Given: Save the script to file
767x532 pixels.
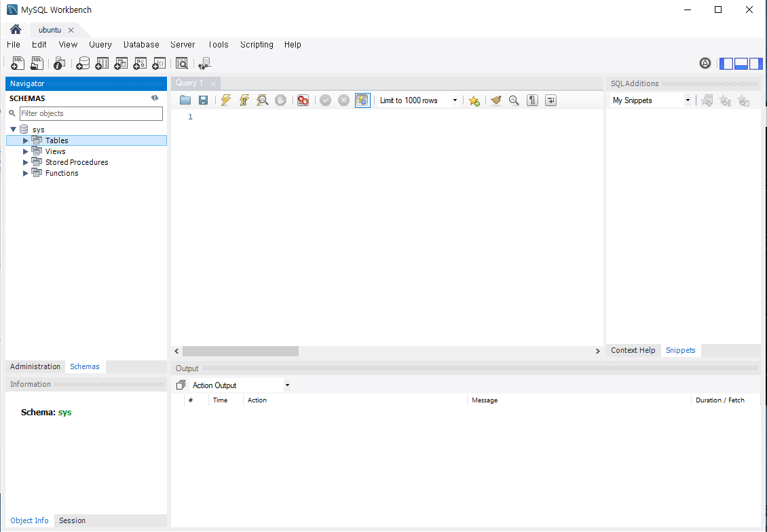Looking at the screenshot, I should tap(203, 100).
